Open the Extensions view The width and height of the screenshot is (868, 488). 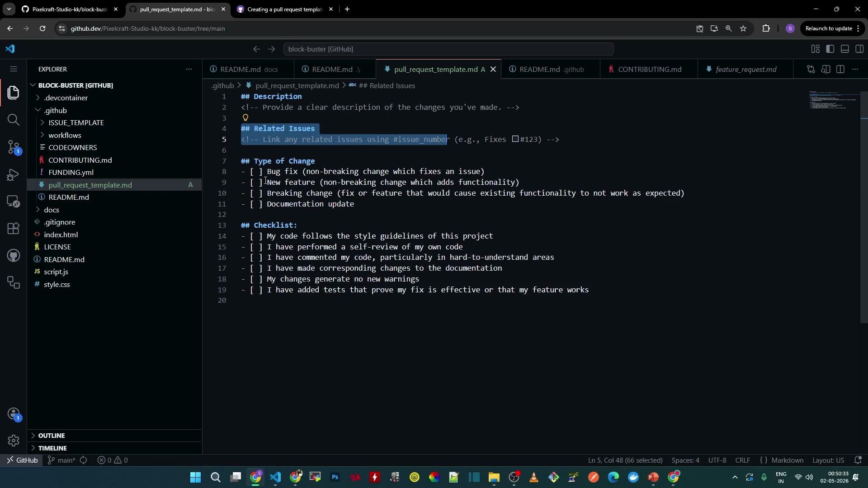(14, 229)
